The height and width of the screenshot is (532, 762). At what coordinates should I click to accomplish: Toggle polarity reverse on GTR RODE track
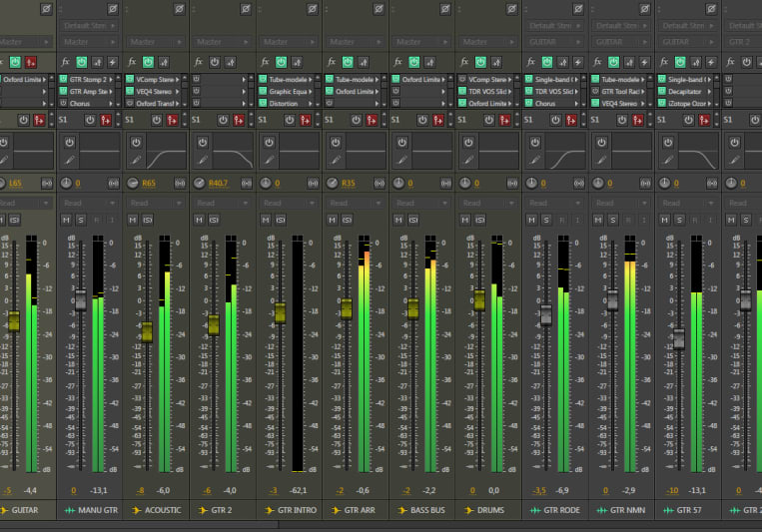pos(578,9)
